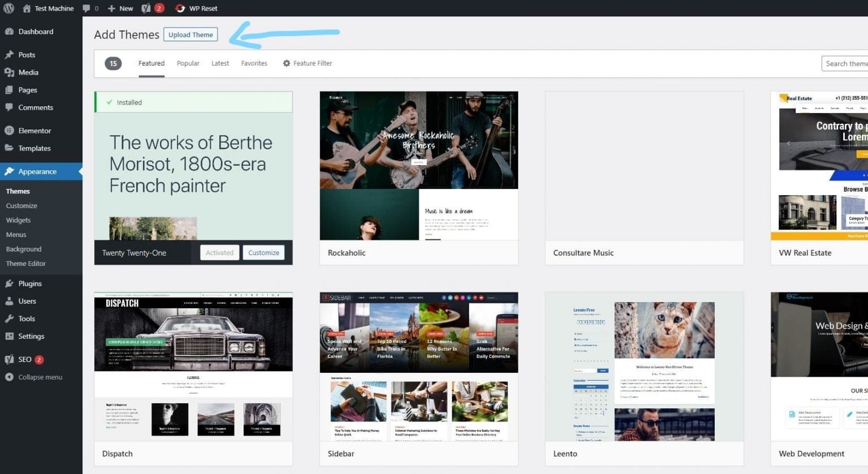Click the home icon beside Test Machine
Viewport: 868px width, 474px height.
[x=27, y=8]
